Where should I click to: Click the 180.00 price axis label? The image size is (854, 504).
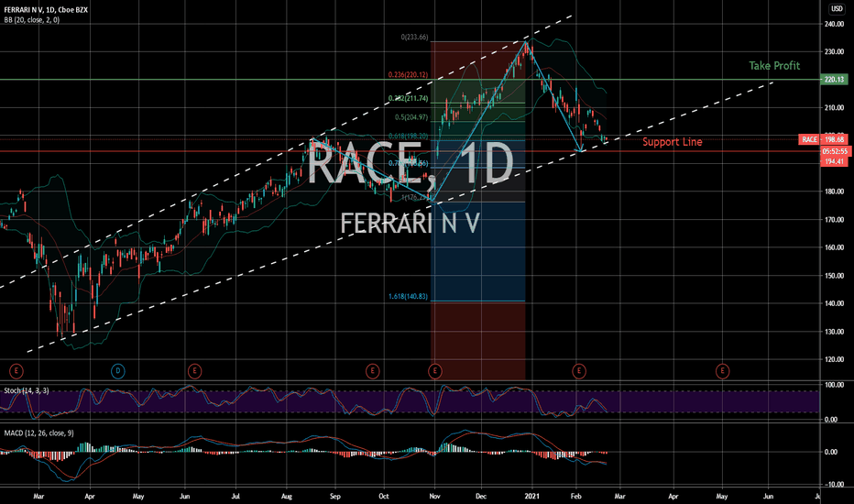point(835,192)
